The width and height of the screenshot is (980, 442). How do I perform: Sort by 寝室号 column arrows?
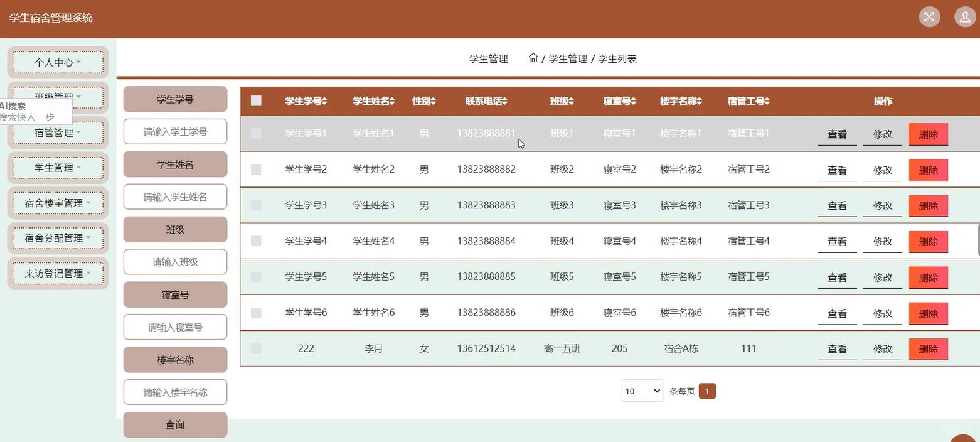coord(635,101)
